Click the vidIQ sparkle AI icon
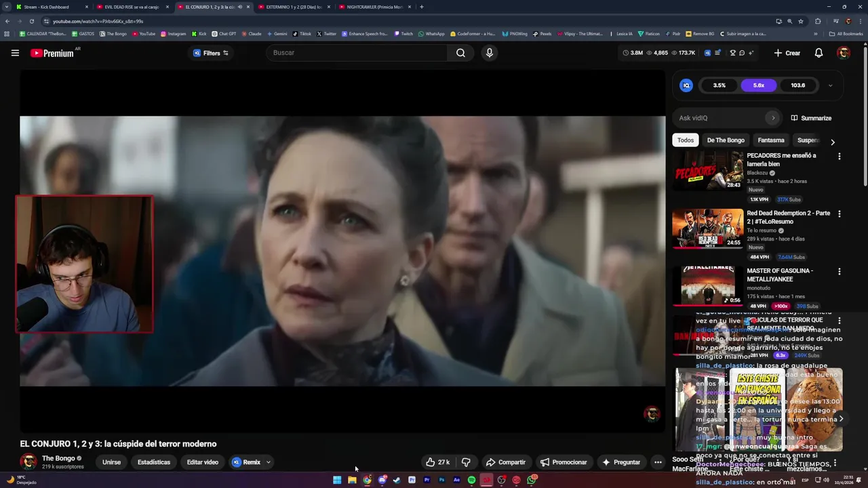The image size is (868, 488). click(751, 53)
